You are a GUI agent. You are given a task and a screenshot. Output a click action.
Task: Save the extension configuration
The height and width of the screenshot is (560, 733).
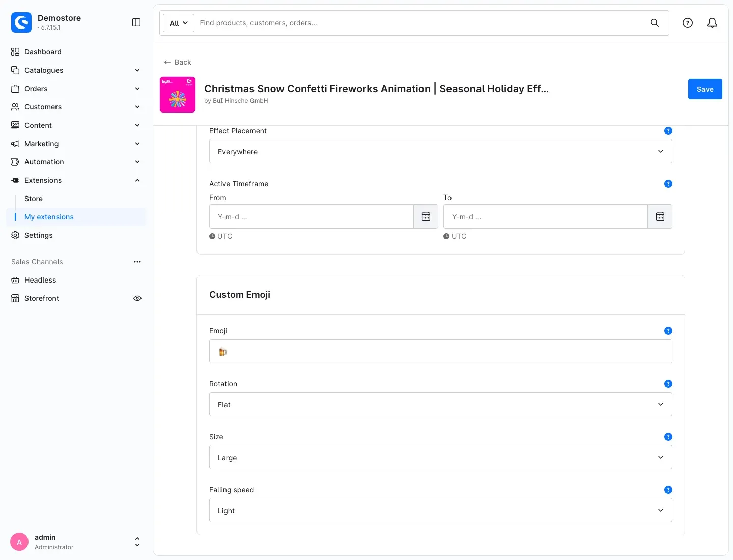click(705, 89)
